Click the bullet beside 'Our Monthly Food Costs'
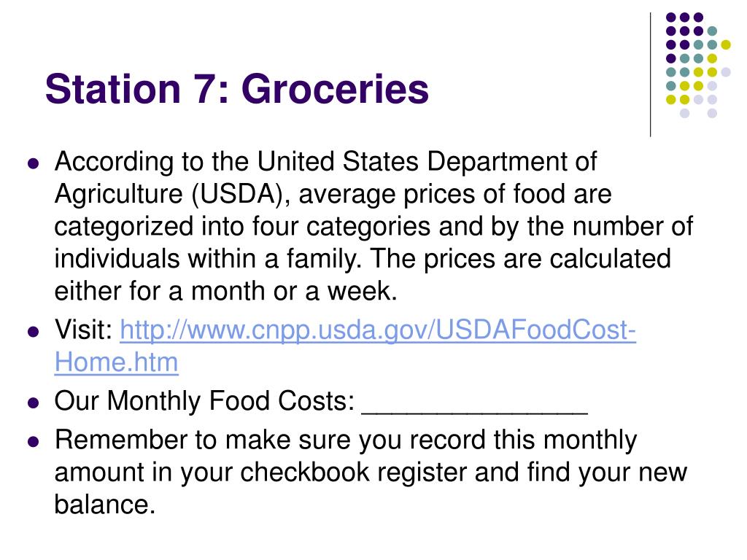The image size is (747, 560). pos(34,402)
